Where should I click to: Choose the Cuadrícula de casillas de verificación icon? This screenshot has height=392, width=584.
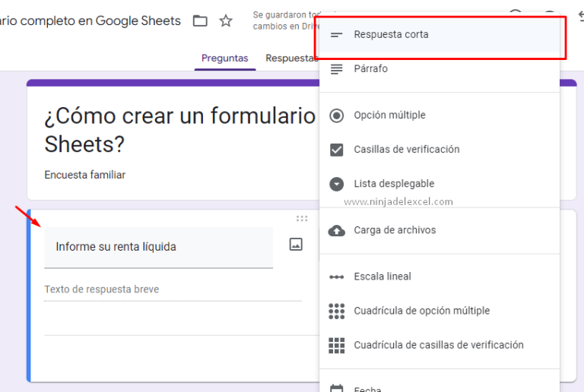(x=337, y=345)
